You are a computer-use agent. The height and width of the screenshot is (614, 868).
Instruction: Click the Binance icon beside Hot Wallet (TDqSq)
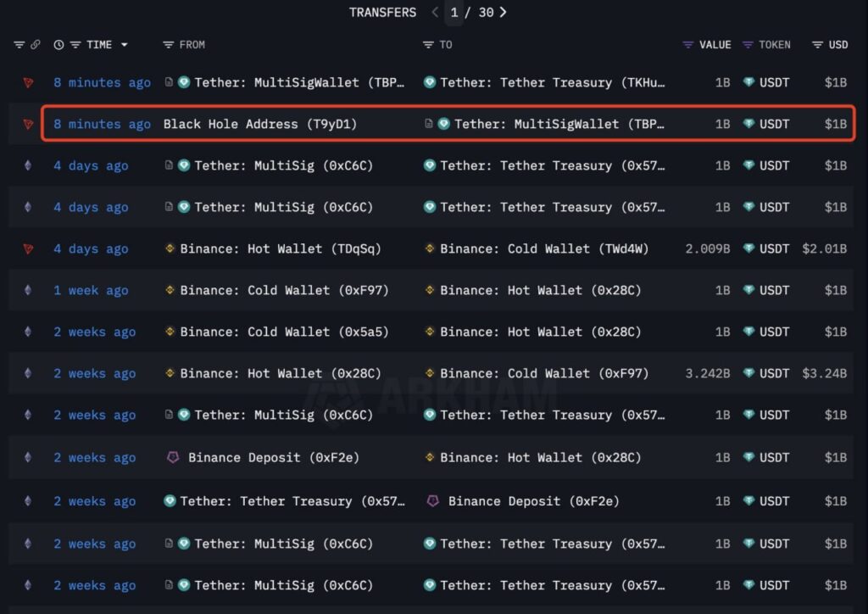point(169,248)
